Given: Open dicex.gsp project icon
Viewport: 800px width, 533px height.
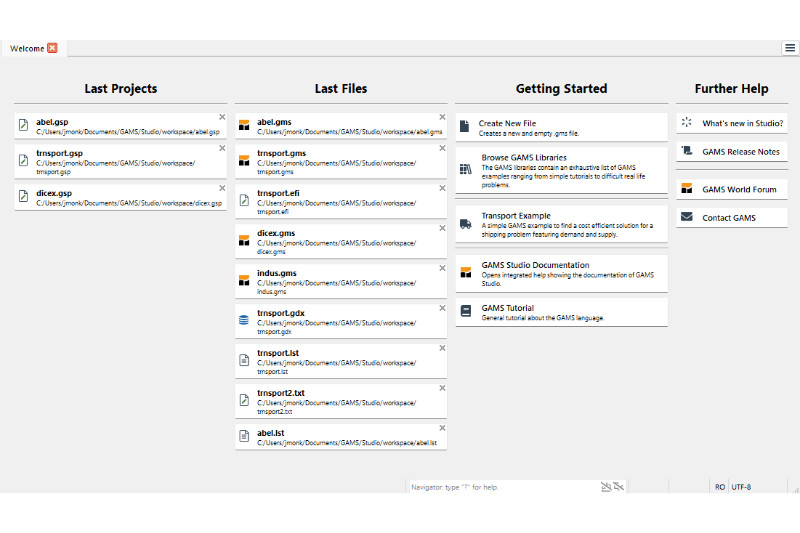Looking at the screenshot, I should pos(23,196).
